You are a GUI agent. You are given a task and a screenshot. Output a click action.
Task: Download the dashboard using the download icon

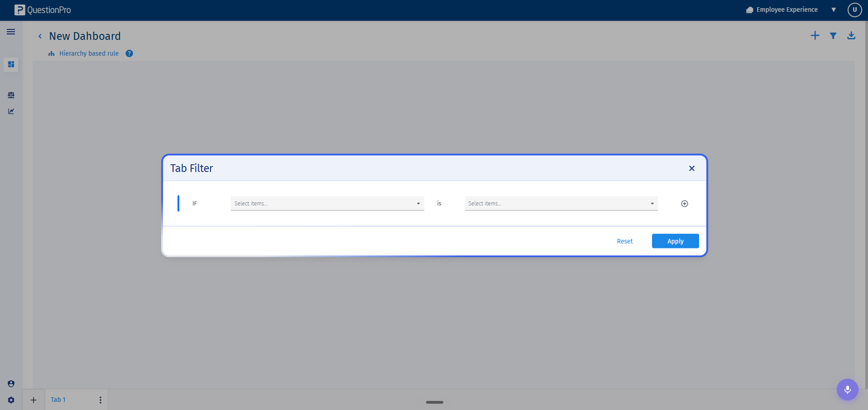[x=851, y=35]
